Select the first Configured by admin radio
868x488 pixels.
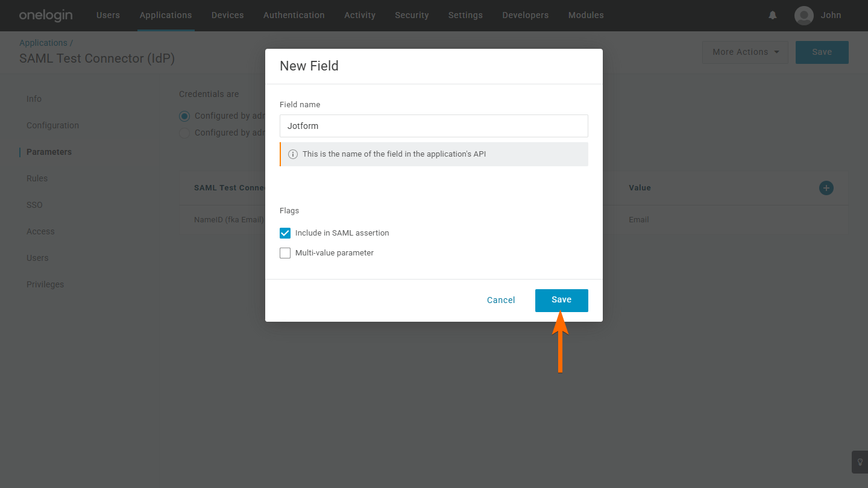[x=184, y=116]
